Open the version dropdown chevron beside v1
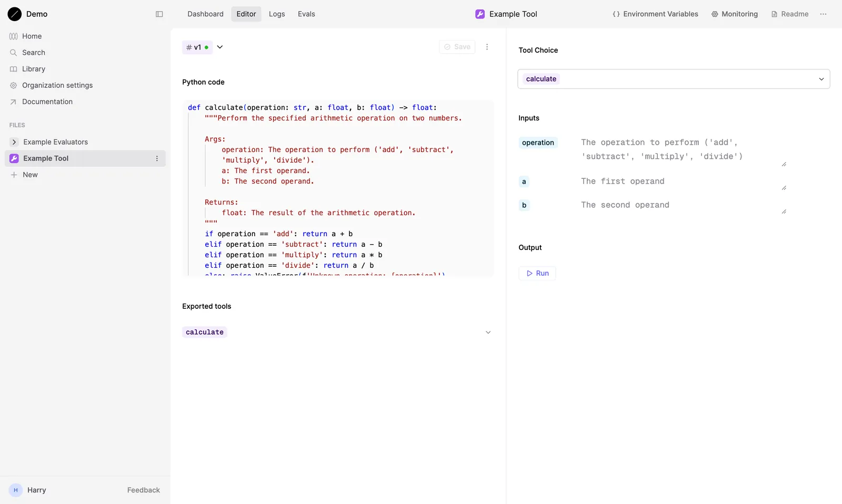 220,47
